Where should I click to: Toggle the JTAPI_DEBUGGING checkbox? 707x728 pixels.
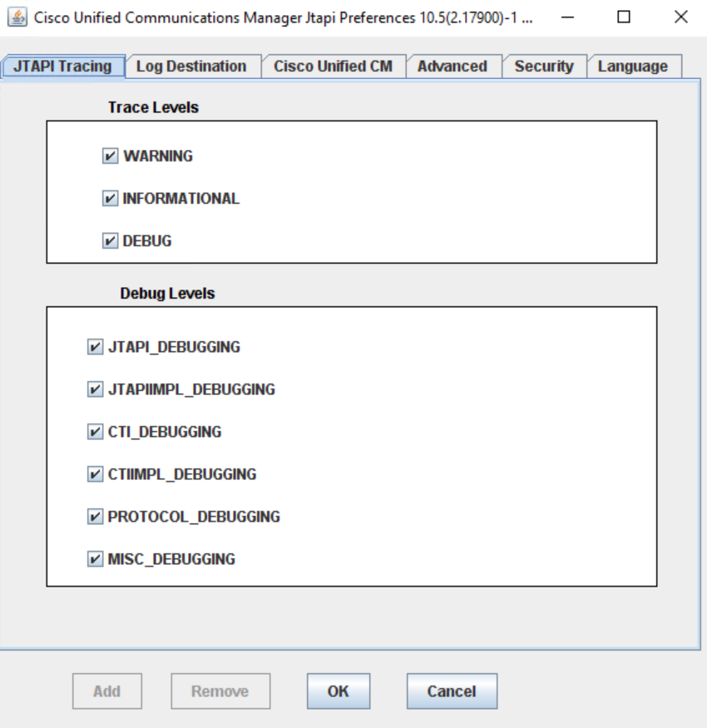tap(95, 347)
